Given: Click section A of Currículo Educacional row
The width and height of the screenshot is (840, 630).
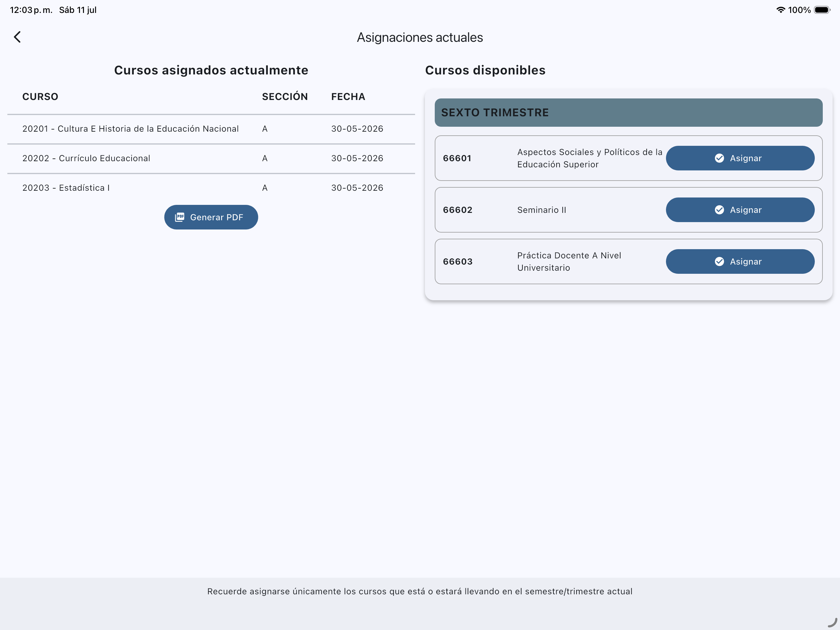Looking at the screenshot, I should tap(265, 158).
